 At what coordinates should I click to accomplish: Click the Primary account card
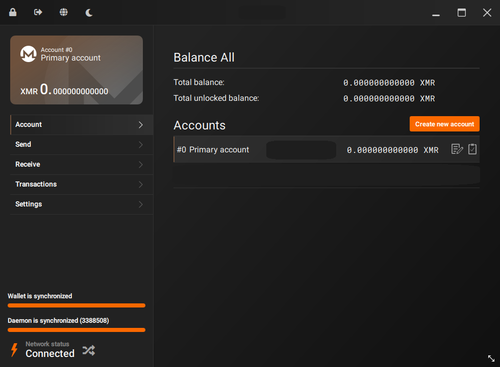[77, 70]
